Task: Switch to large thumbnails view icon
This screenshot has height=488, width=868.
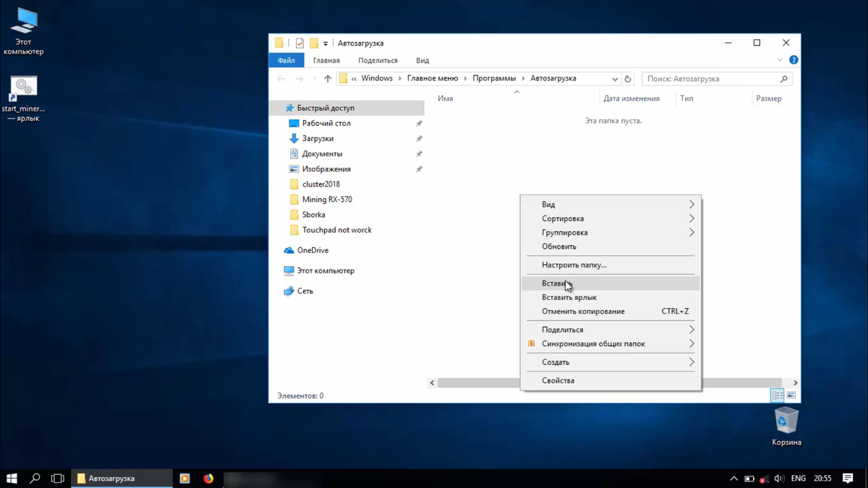Action: click(x=791, y=395)
